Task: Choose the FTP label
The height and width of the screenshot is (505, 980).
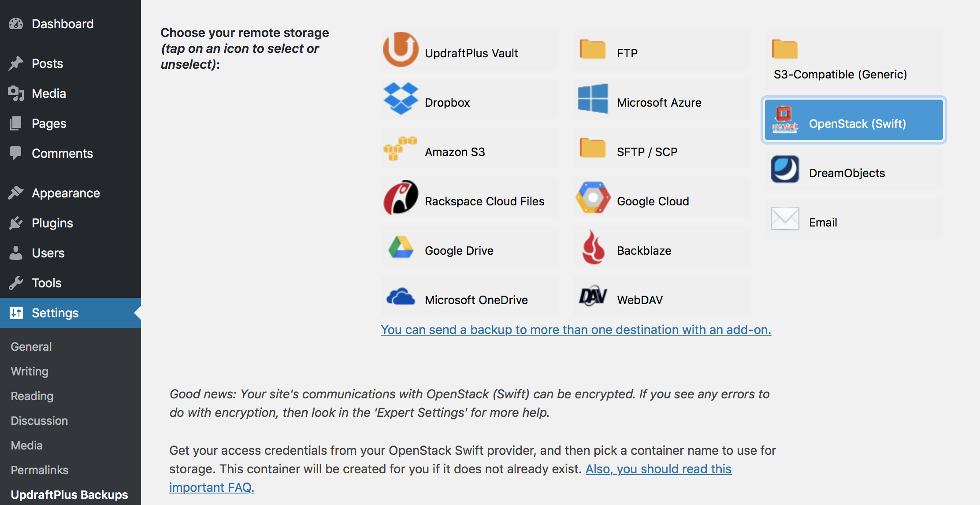Action: [627, 53]
